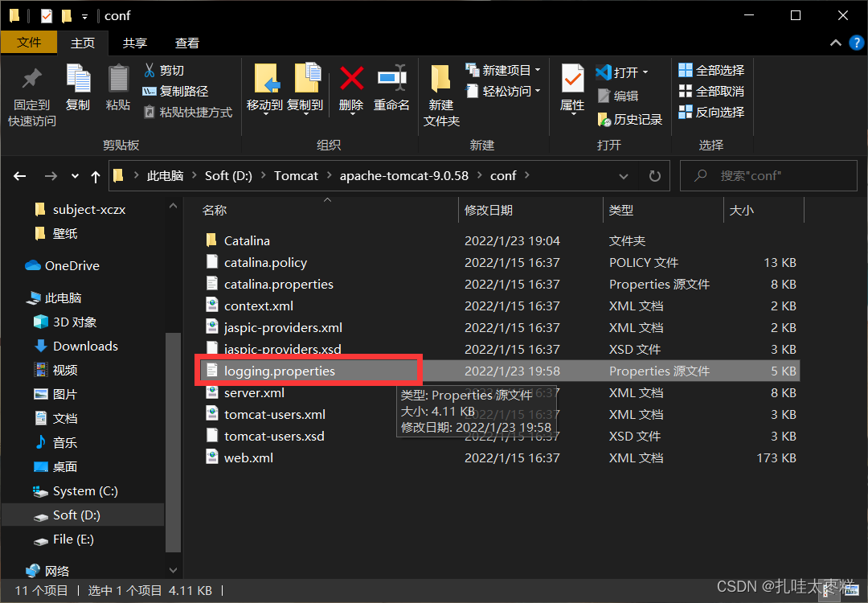
Task: Click the red Delete (删除) icon
Action: click(351, 78)
